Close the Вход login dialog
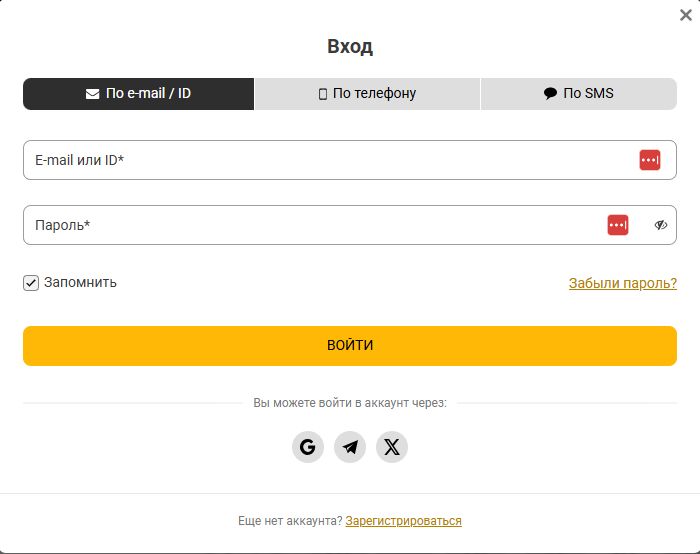The width and height of the screenshot is (700, 554). pyautogui.click(x=685, y=15)
